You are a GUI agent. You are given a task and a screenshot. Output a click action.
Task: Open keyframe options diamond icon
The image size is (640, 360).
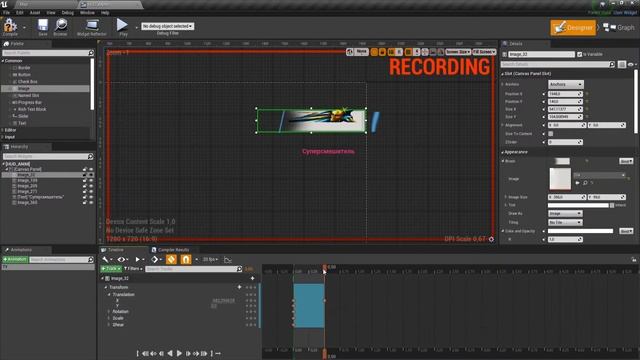tap(155, 260)
